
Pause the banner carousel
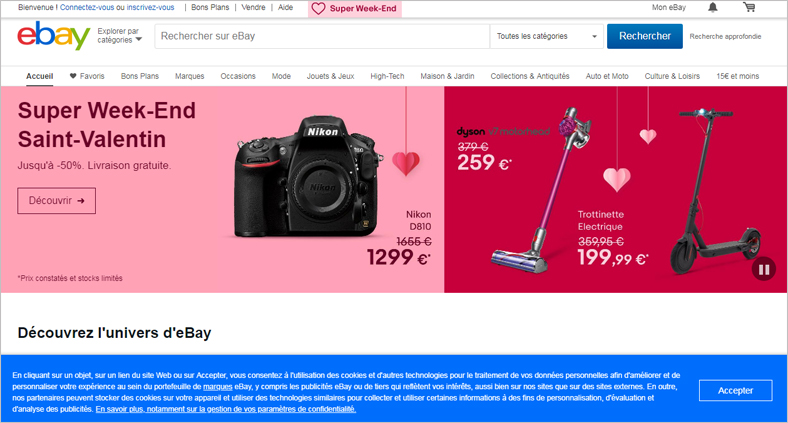click(764, 270)
